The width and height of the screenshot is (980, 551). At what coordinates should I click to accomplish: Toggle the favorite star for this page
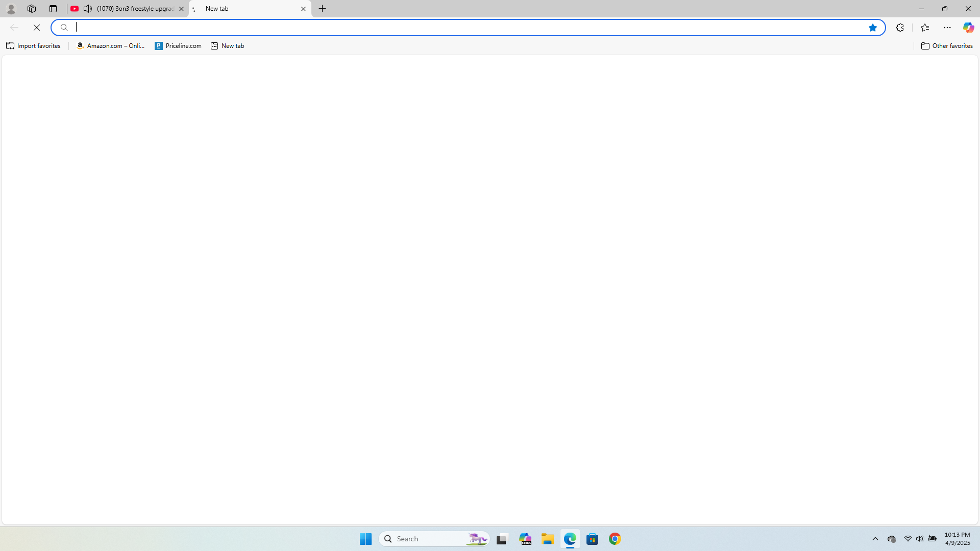pyautogui.click(x=873, y=28)
